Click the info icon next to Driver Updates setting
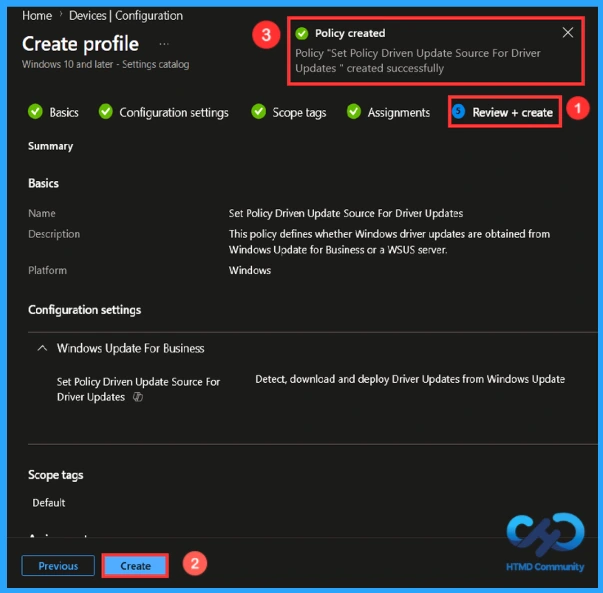The width and height of the screenshot is (603, 593). pos(138,397)
